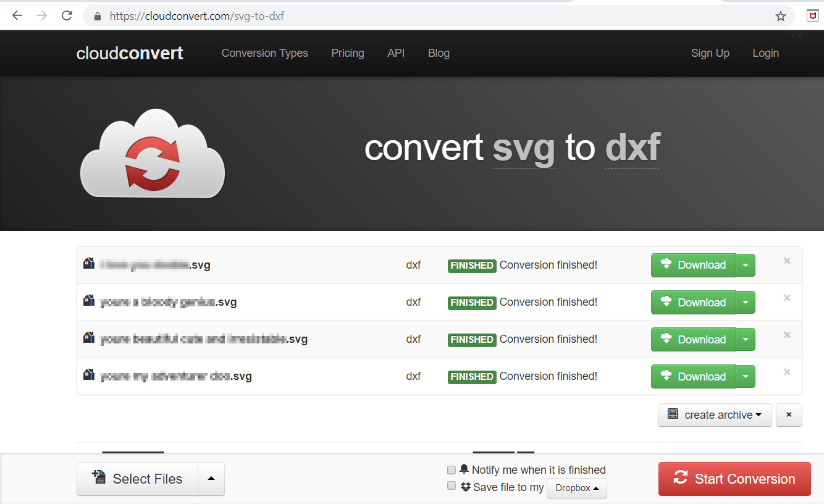Click the Dropbox glyph beside Save file text
Screen dimensions: 824x504
465,487
